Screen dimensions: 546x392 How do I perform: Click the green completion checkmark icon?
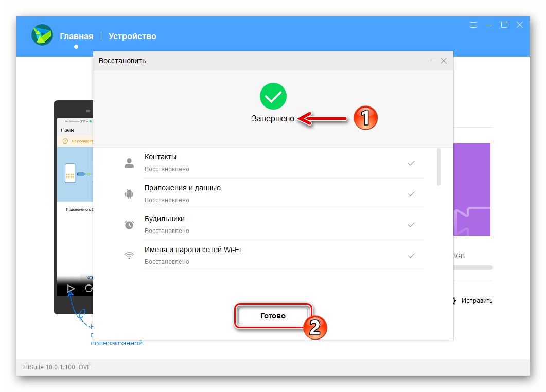tap(273, 96)
